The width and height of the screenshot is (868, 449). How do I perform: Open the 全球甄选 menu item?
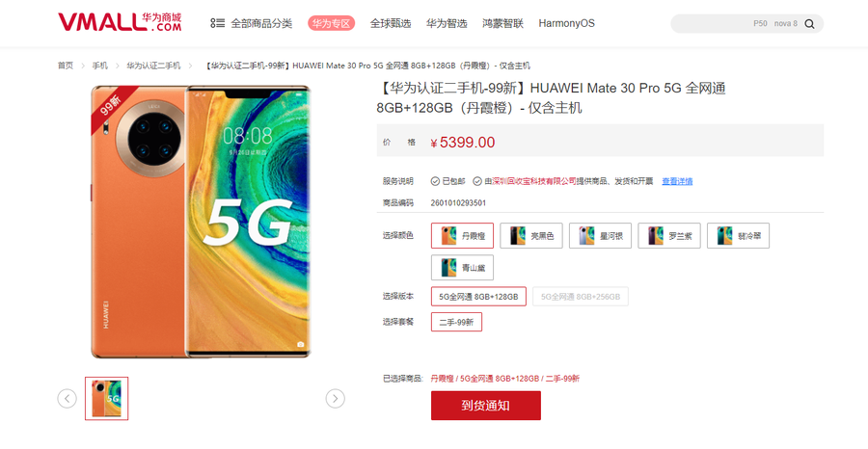pos(391,23)
